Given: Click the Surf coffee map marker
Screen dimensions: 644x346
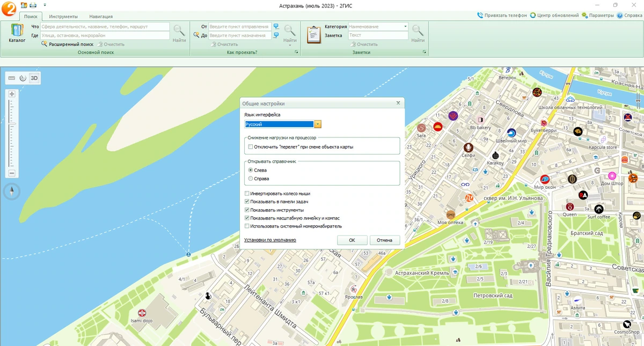Looking at the screenshot, I should point(599,209).
